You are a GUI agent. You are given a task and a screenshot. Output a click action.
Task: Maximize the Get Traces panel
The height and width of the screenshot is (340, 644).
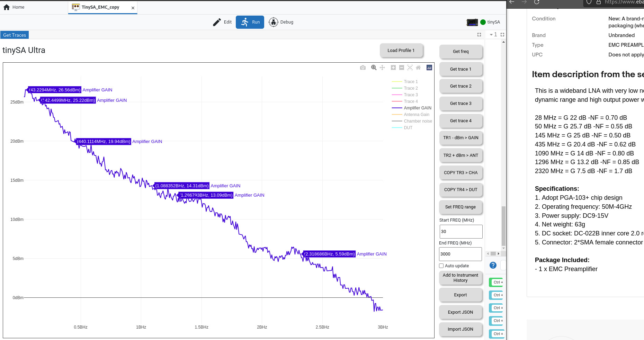point(479,35)
